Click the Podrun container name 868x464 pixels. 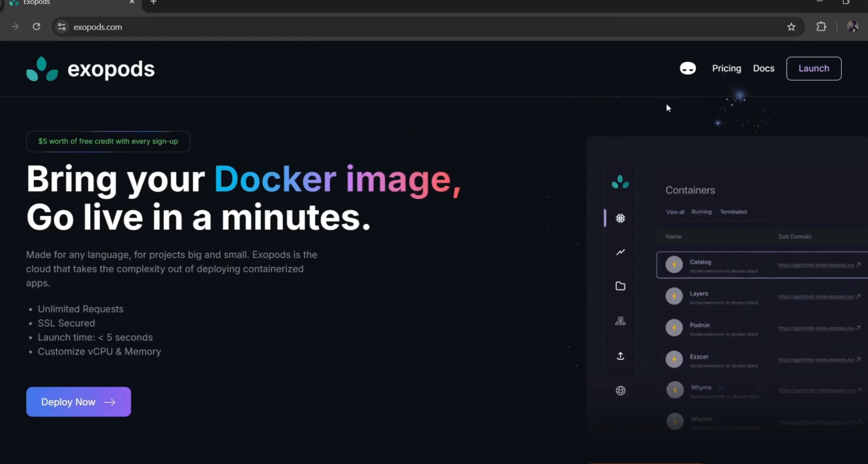[x=700, y=325]
